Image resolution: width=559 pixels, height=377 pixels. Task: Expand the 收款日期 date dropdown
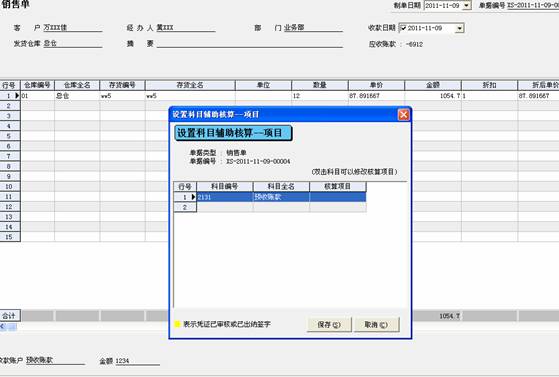coord(460,28)
